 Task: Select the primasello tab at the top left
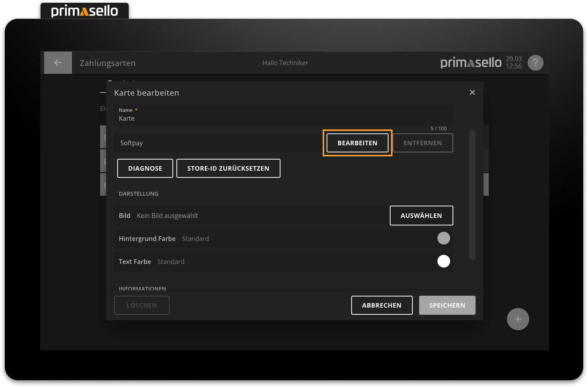click(x=84, y=11)
